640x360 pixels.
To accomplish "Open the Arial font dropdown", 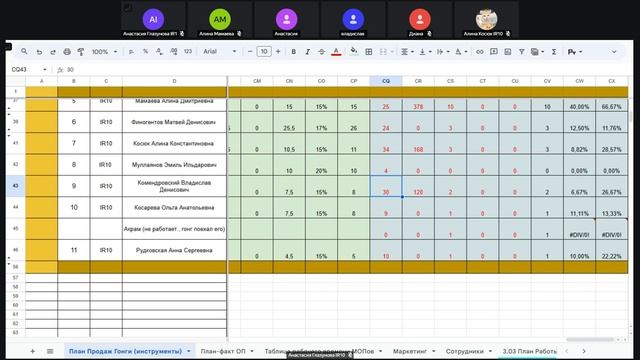I will click(220, 52).
